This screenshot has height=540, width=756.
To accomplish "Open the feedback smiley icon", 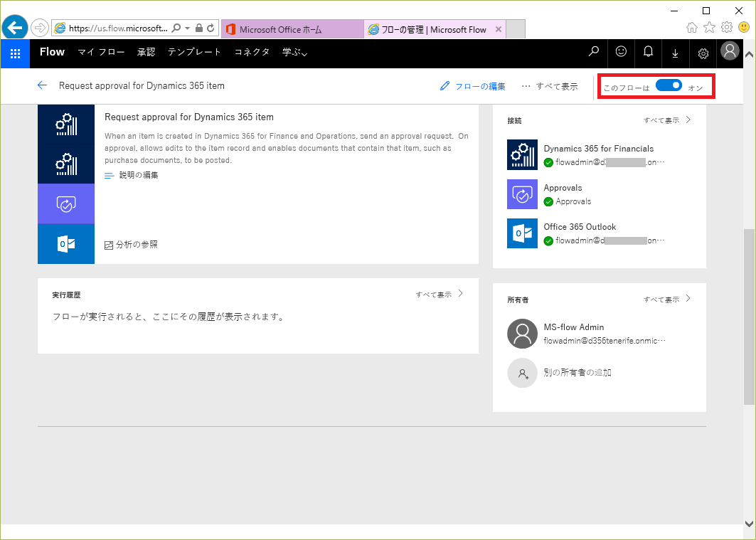I will point(621,52).
